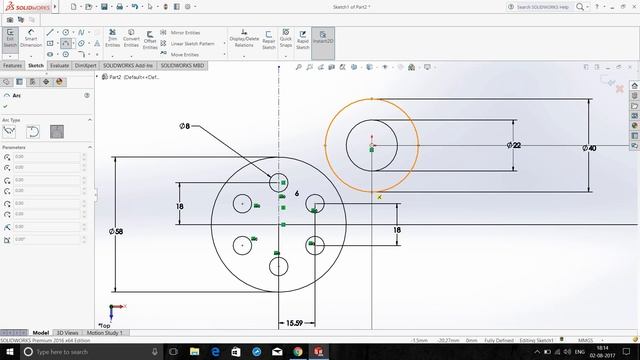This screenshot has width=640, height=360.
Task: Expand the Convert Entities dropdown arrow
Action: click(131, 56)
